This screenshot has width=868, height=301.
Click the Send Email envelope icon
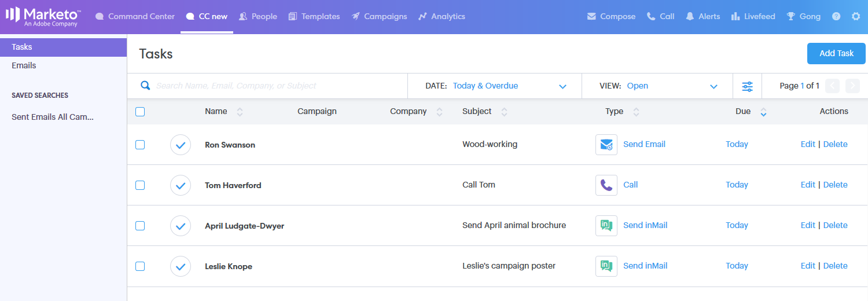pos(606,144)
